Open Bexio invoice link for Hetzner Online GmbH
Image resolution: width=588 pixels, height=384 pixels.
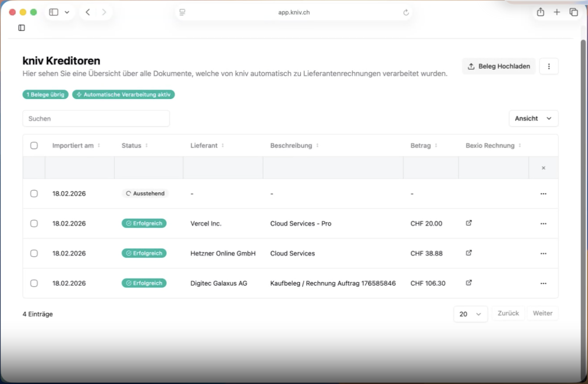point(469,253)
